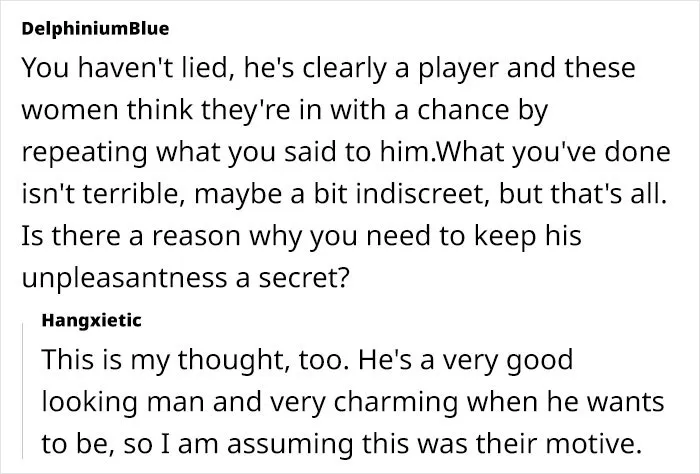Viewport: 700px width, 474px height.
Task: Click the word 'charming' in the reply
Action: (396, 403)
